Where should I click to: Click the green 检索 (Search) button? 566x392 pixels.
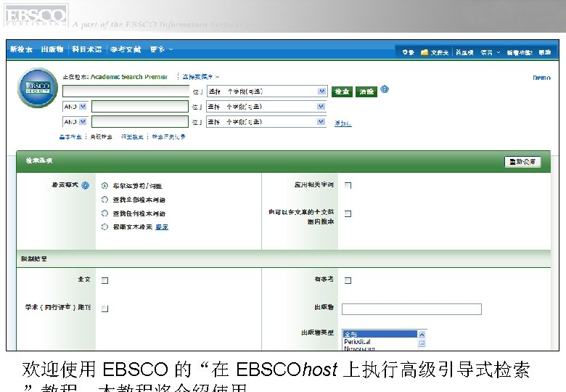coord(342,91)
